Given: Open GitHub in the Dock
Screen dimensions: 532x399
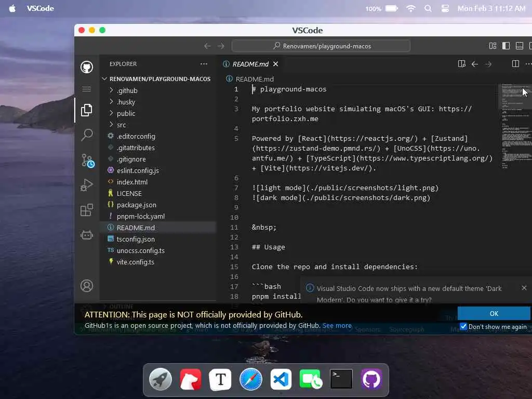Looking at the screenshot, I should pyautogui.click(x=371, y=379).
